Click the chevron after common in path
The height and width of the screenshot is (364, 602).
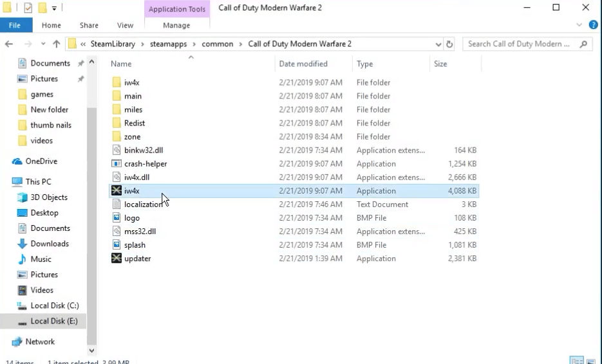click(x=241, y=44)
